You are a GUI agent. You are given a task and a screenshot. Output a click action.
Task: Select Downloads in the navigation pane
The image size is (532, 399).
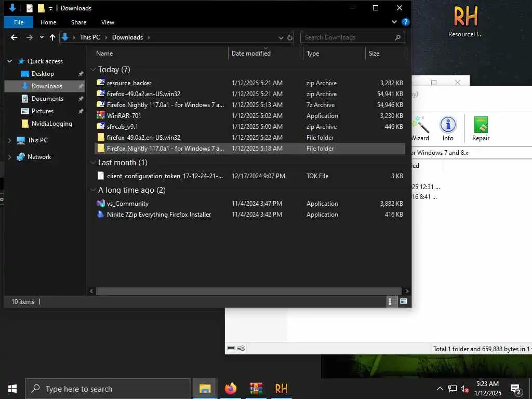tap(47, 86)
